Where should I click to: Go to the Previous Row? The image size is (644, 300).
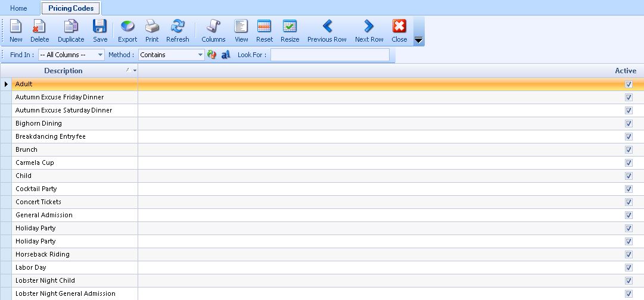[327, 31]
